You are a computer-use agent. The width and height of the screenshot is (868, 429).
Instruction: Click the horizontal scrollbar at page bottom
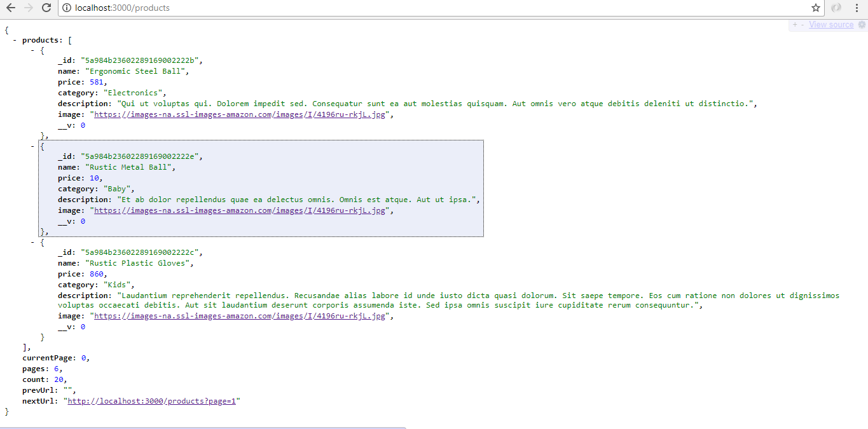click(203, 426)
